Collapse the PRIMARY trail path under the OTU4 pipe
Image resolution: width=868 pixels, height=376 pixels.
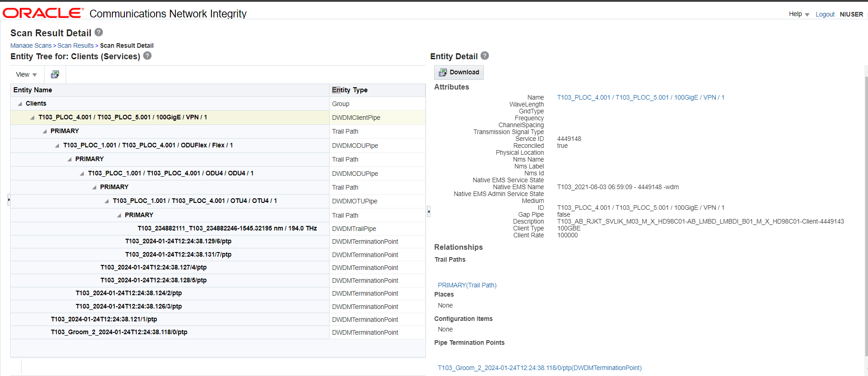click(x=119, y=215)
